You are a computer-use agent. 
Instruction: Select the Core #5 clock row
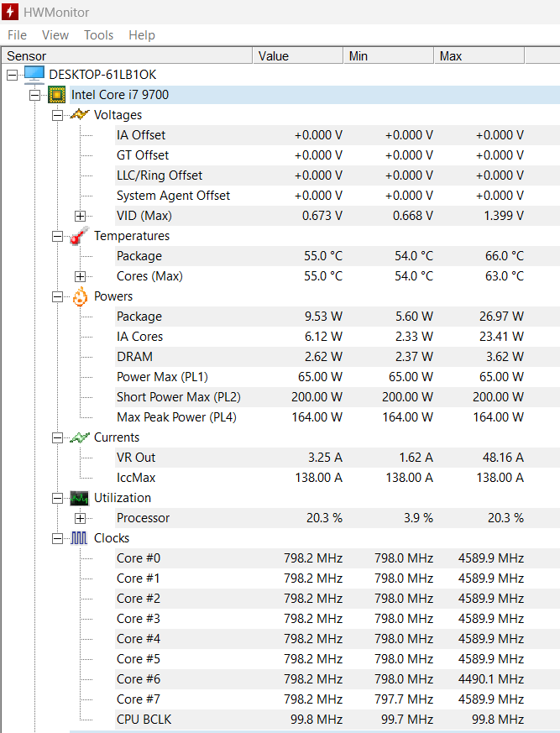point(338,658)
